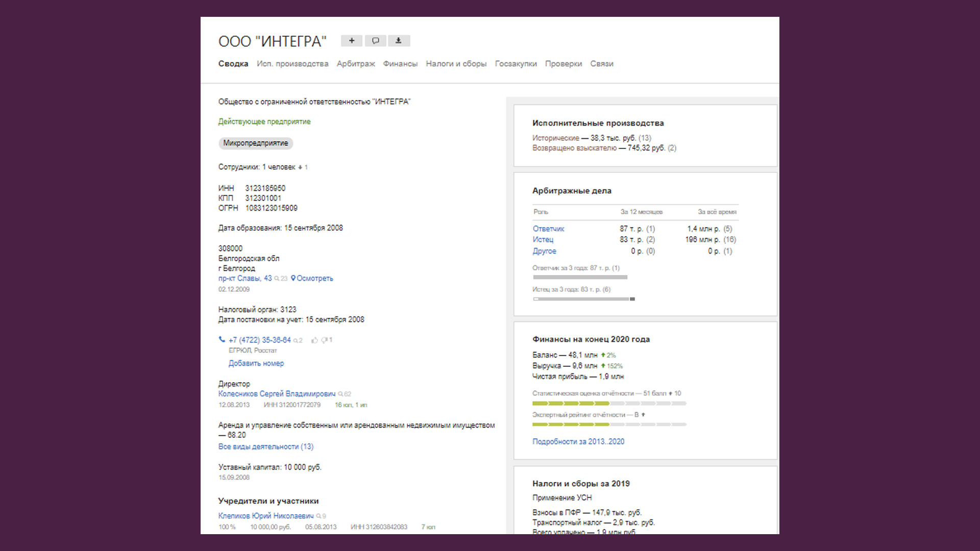
Task: Click Добавить номер link
Action: [256, 363]
